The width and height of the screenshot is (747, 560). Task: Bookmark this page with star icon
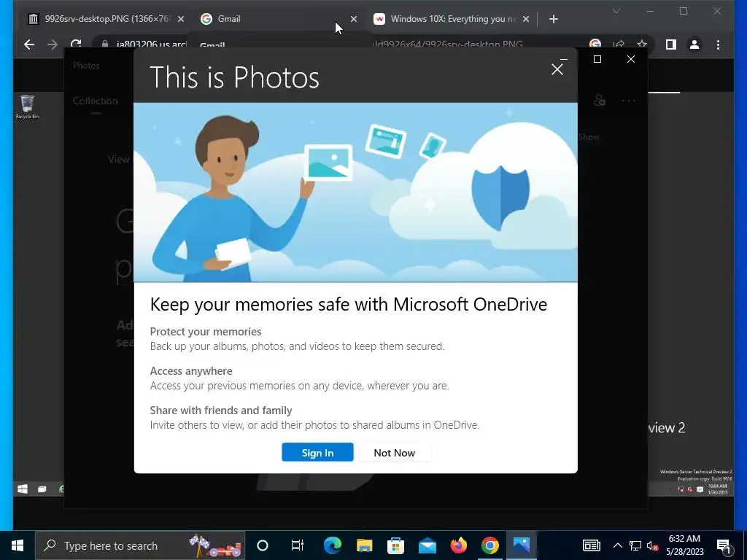[x=642, y=44]
